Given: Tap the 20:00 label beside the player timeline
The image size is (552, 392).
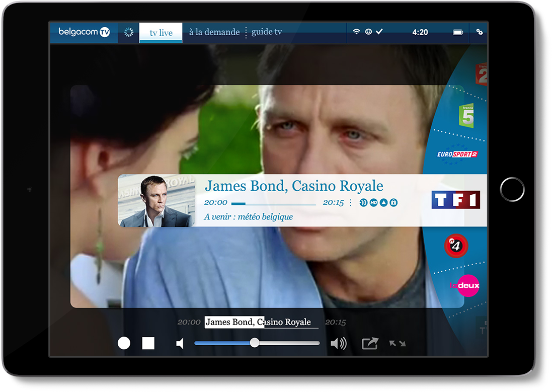Looking at the screenshot, I should [x=189, y=322].
